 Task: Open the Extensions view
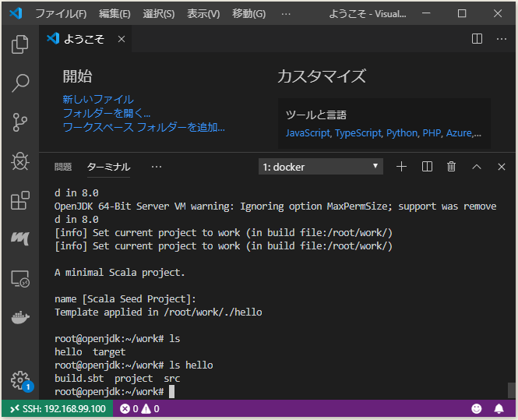[20, 200]
